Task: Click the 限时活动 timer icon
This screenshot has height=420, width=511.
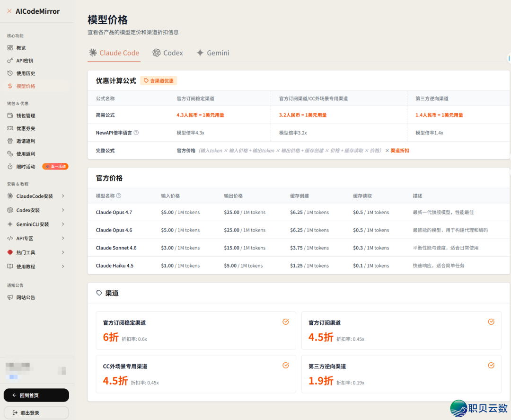Action: [10, 166]
